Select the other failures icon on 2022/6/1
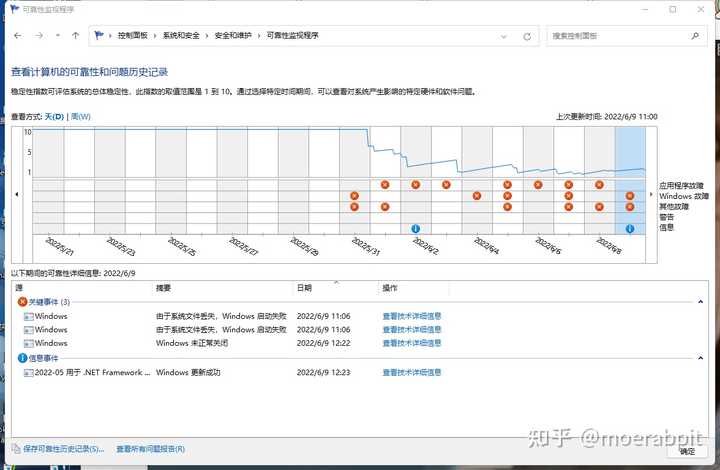This screenshot has width=720, height=470. [385, 207]
